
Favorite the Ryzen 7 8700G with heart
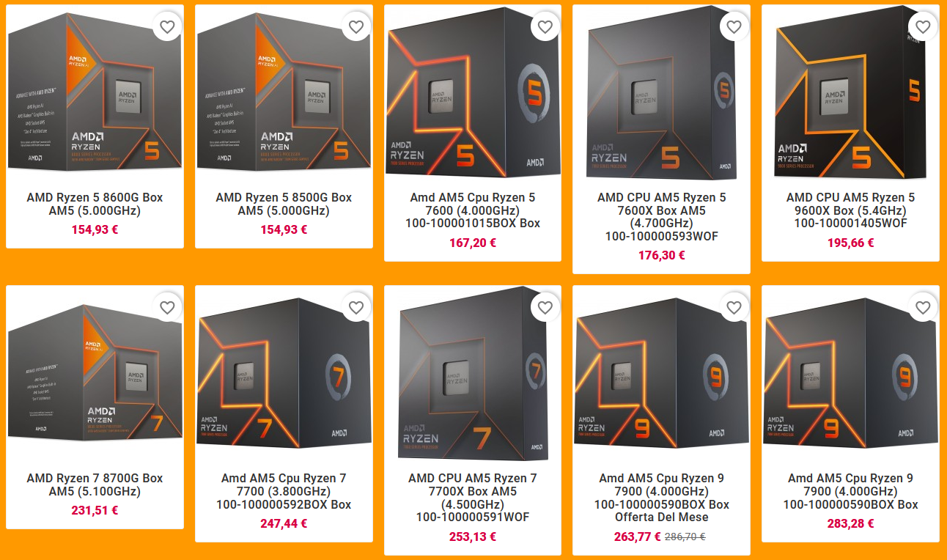point(167,308)
